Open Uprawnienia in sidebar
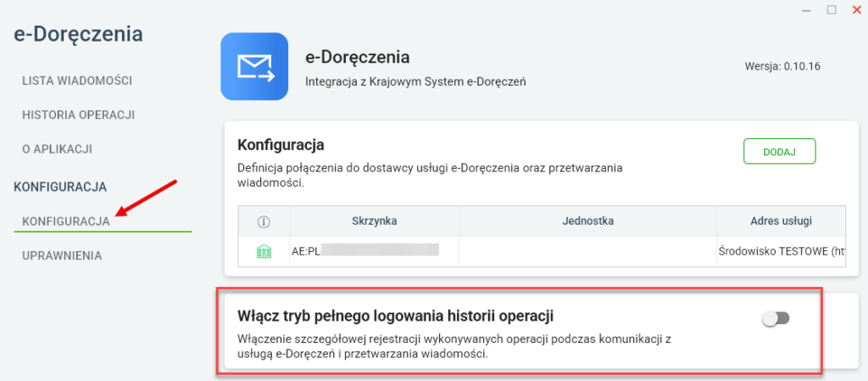Image resolution: width=868 pixels, height=381 pixels. point(62,255)
